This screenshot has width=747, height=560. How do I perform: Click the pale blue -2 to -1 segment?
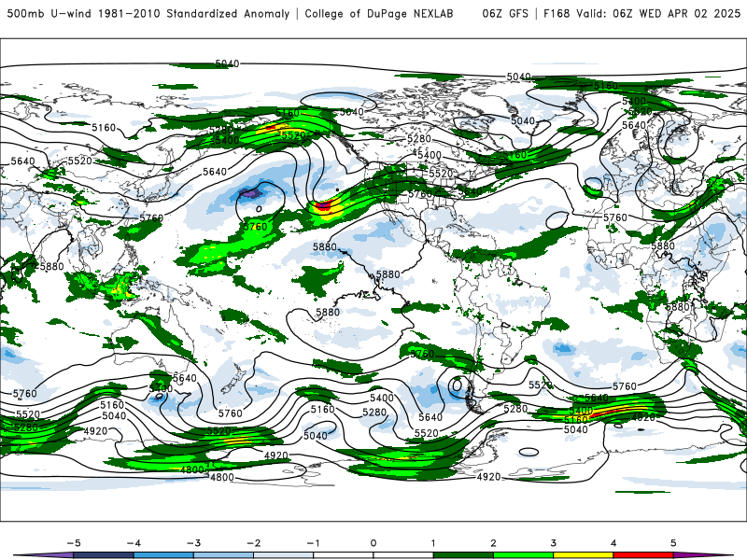click(x=284, y=555)
